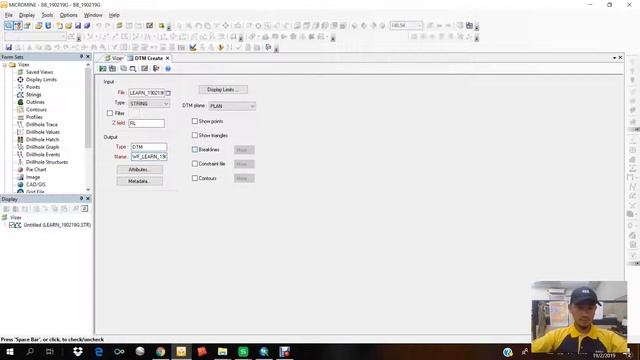Toggle the Breaklines checkbox
Image resolution: width=640 pixels, height=360 pixels.
[195, 150]
